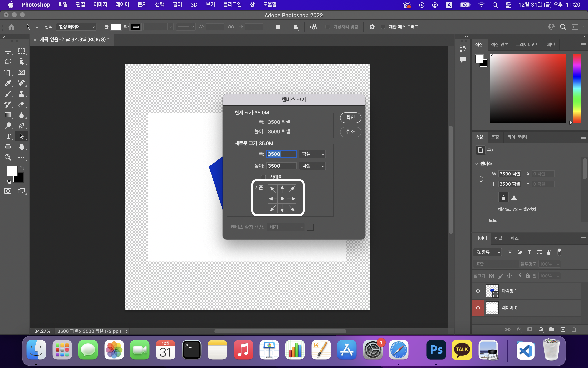588x368 pixels.
Task: Open the tool preset picker arrow
Action: point(37,27)
